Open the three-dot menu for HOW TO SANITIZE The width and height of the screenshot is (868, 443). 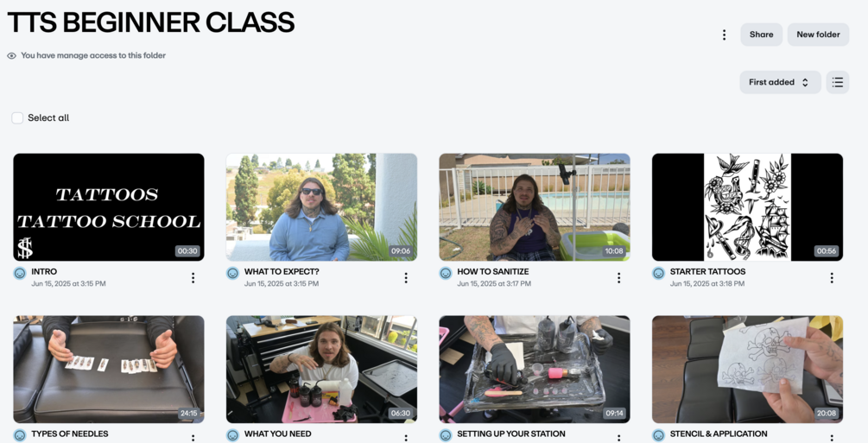click(619, 278)
